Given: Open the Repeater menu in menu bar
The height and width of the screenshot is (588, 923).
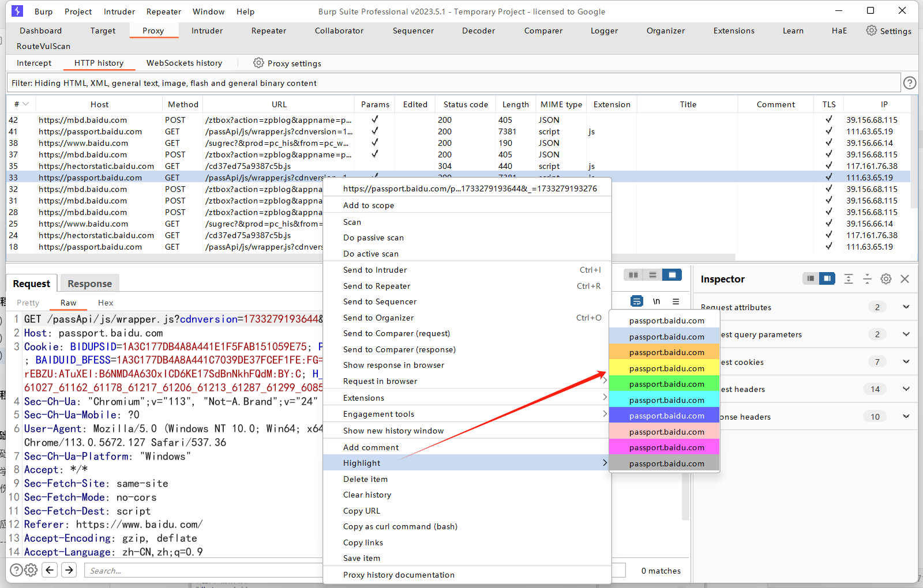Looking at the screenshot, I should click(164, 12).
